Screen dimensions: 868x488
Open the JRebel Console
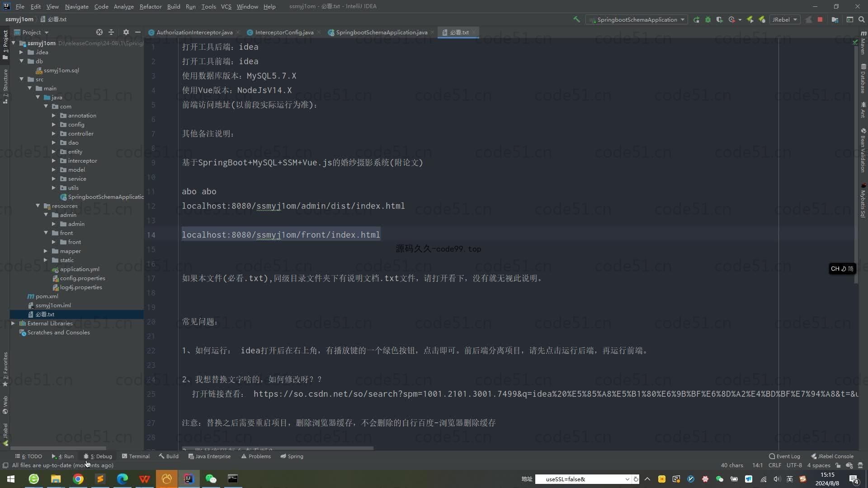[x=832, y=456]
